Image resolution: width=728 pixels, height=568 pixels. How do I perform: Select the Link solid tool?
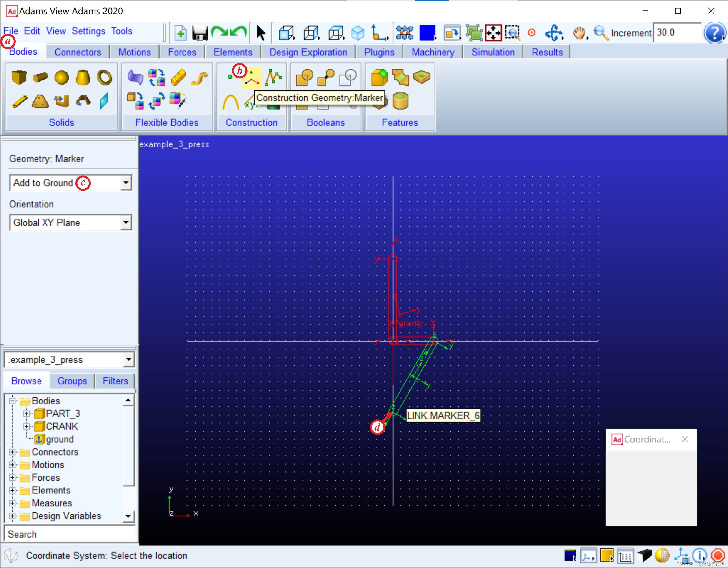pyautogui.click(x=19, y=101)
